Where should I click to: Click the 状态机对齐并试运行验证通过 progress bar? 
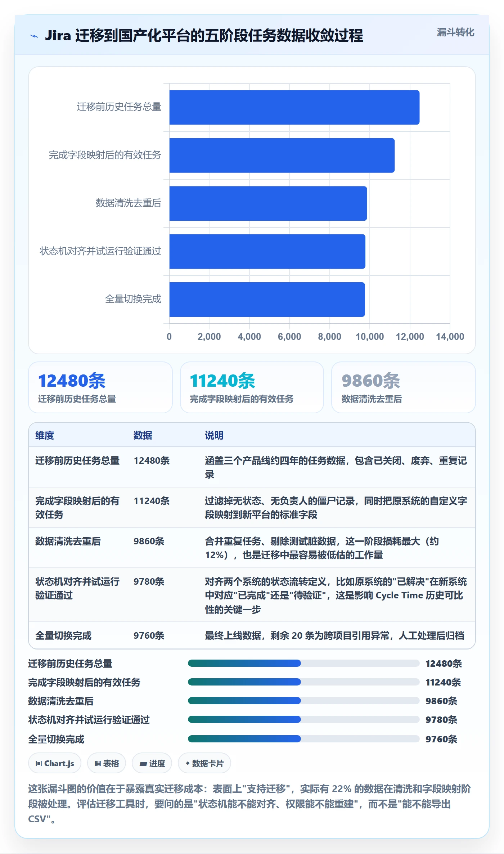pyautogui.click(x=303, y=719)
